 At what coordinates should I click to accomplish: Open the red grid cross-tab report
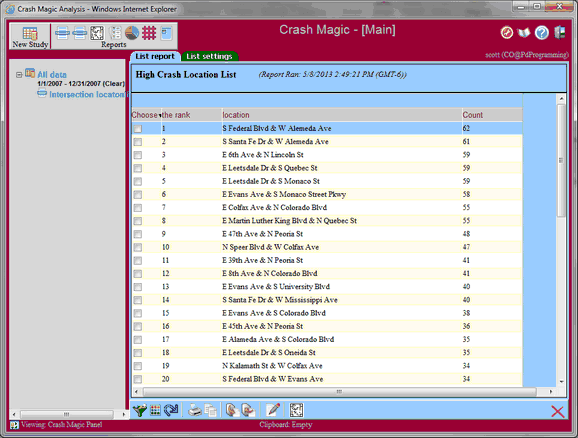(x=149, y=33)
